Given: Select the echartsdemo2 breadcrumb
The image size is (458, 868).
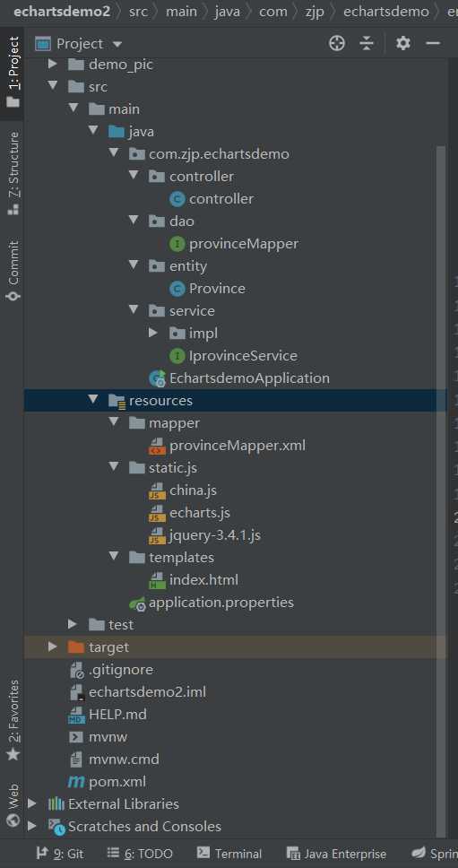Looking at the screenshot, I should point(62,11).
